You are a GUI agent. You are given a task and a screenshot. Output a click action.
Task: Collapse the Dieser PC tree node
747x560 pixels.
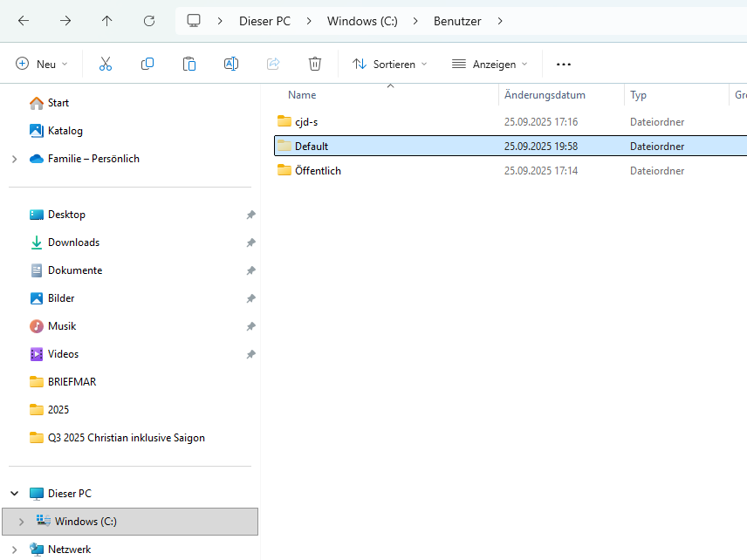[14, 494]
